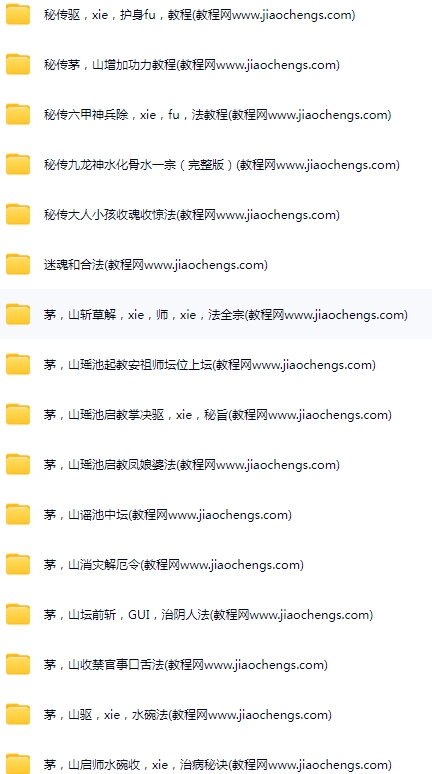Screen dimensions: 432x774
Task: Click folder icon beside 秘传六甲神兵除 entry
Action: 18,115
